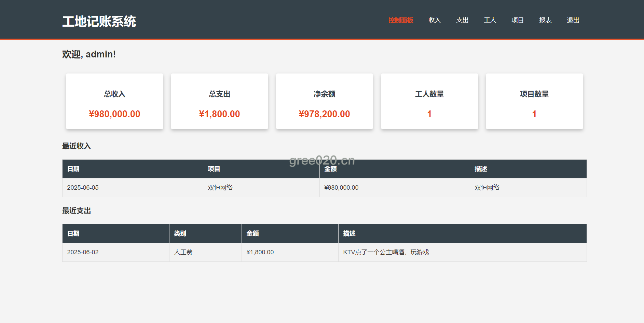Select the 总收入 summary card
This screenshot has width=644, height=323.
(114, 102)
